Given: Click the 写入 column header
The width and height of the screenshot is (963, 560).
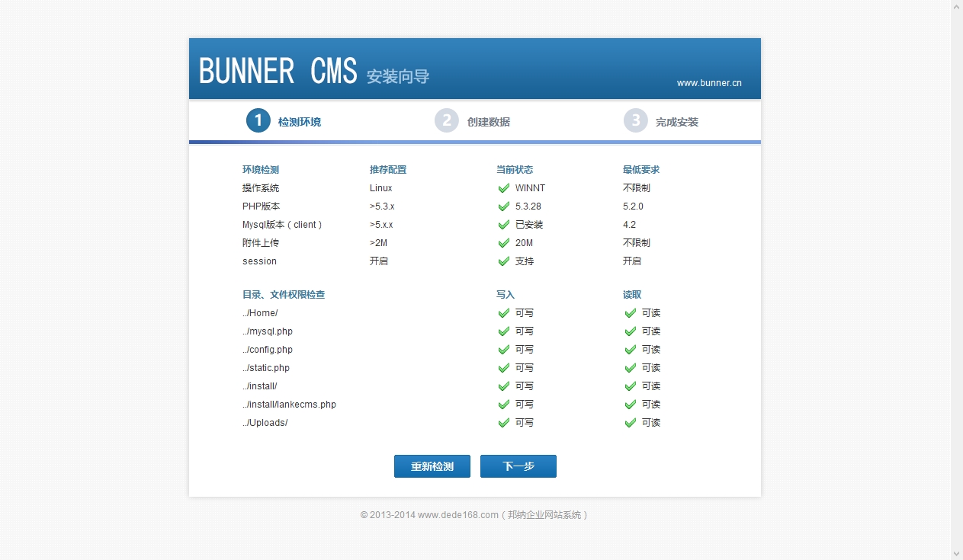Looking at the screenshot, I should (x=506, y=295).
